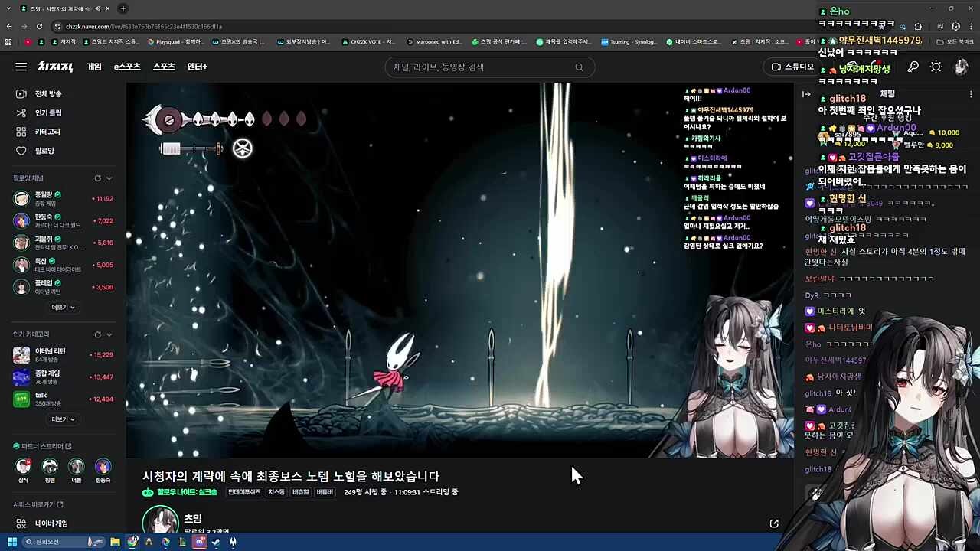Open the 이터널 리턴 category
Screen dimensions: 980x551
click(63, 355)
